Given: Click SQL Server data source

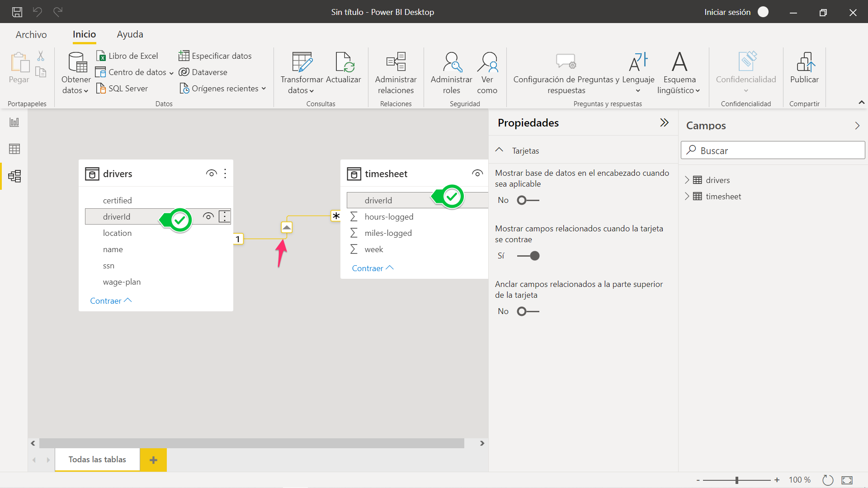Looking at the screenshot, I should click(x=122, y=89).
